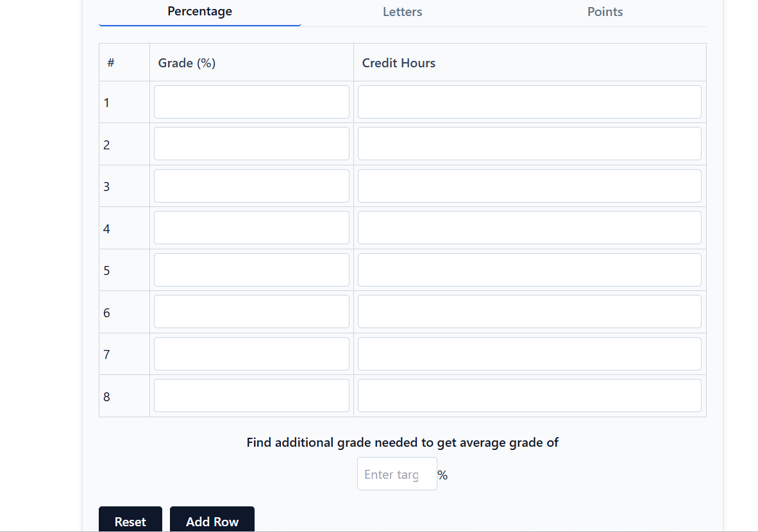Click the Credit Hours field in row 1
The width and height of the screenshot is (758, 532).
tap(529, 102)
